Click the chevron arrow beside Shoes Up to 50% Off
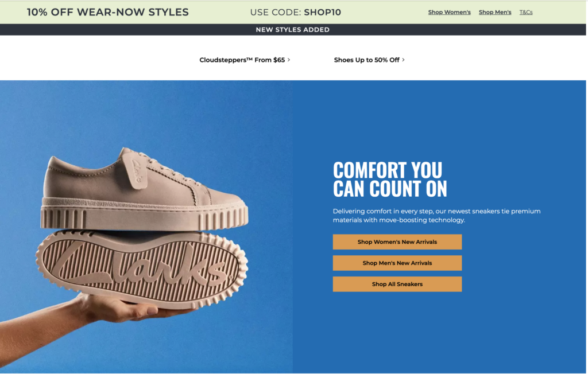588x374 pixels. (404, 60)
